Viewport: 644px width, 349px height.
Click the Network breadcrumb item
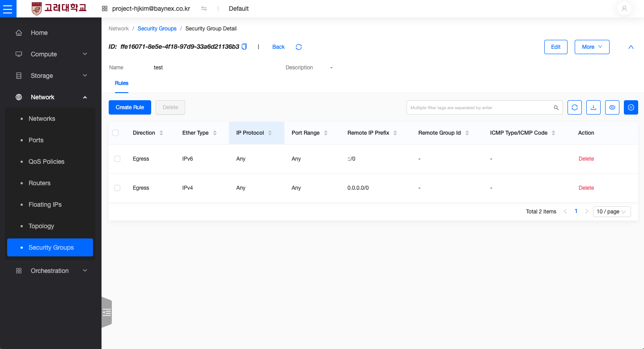click(119, 29)
